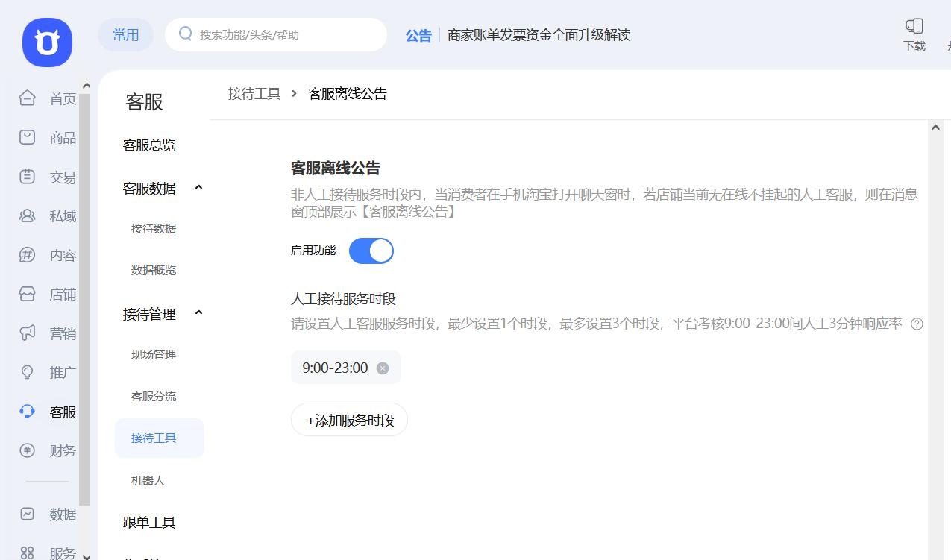The width and height of the screenshot is (951, 560).
Task: Click the 客服 submenu title
Action: tap(144, 101)
